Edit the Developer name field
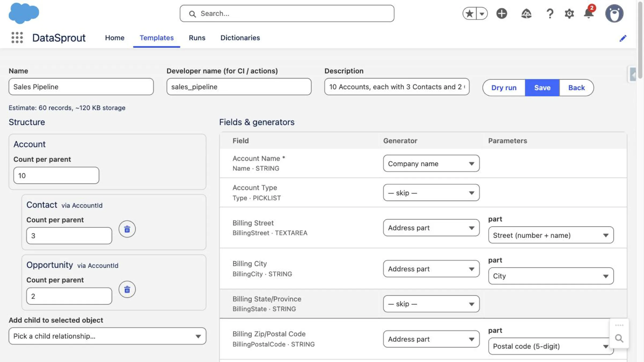 [x=239, y=87]
